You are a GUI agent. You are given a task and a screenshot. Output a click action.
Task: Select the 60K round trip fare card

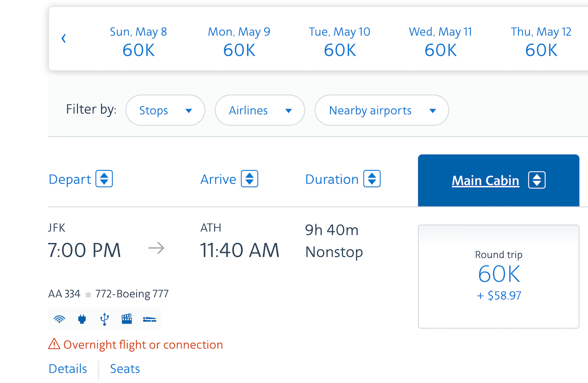(x=498, y=275)
